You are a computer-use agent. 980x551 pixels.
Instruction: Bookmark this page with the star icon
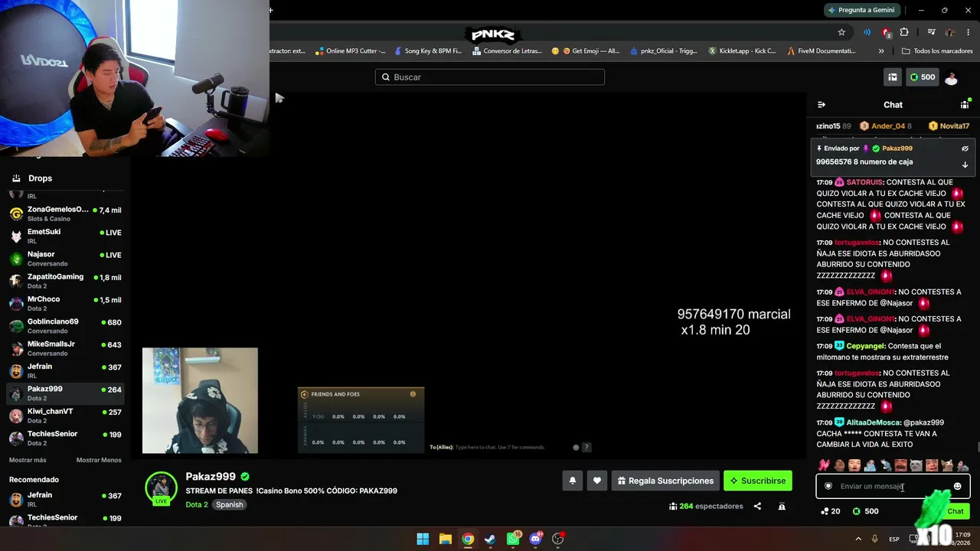(x=841, y=32)
